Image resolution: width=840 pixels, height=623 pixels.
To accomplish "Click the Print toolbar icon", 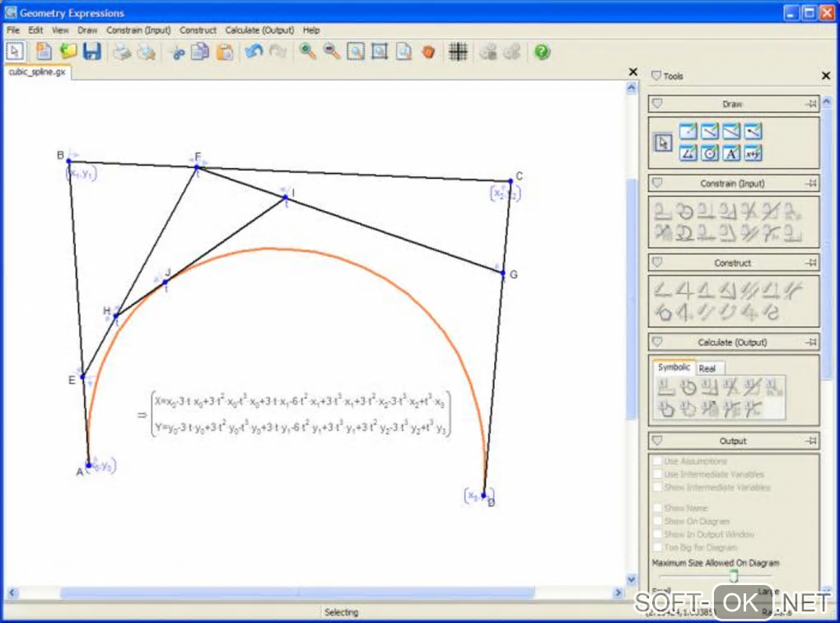I will click(122, 52).
